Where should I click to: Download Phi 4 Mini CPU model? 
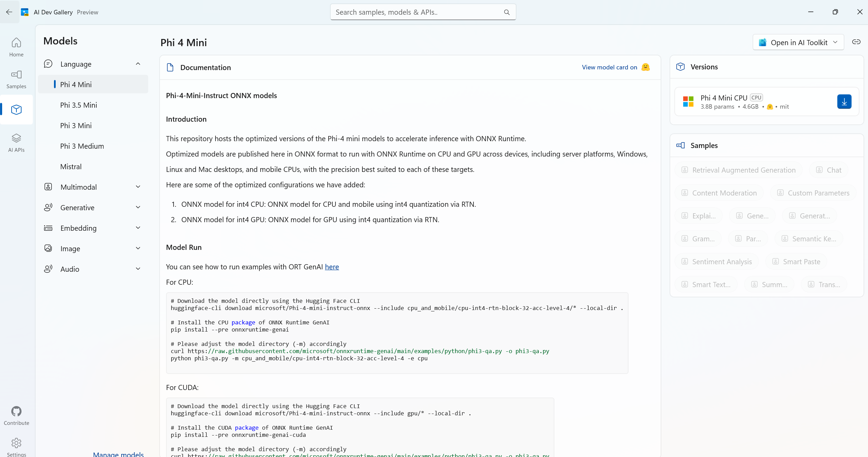[844, 102]
